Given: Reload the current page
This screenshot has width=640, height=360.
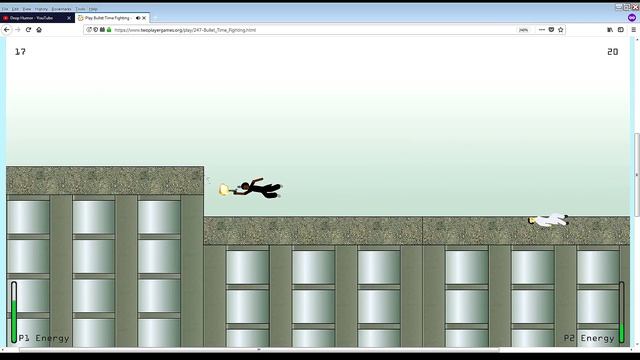Looking at the screenshot, I should tap(28, 30).
